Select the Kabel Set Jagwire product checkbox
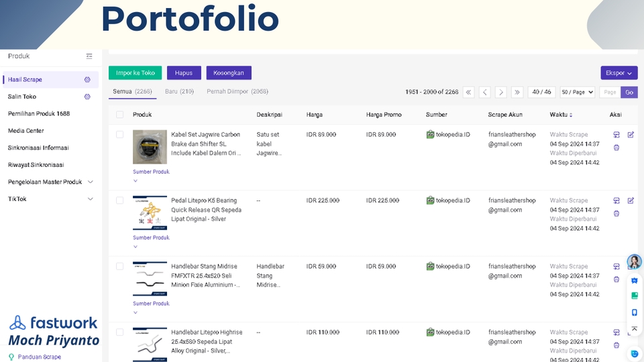Viewport: 644px width, 362px height. (x=119, y=135)
